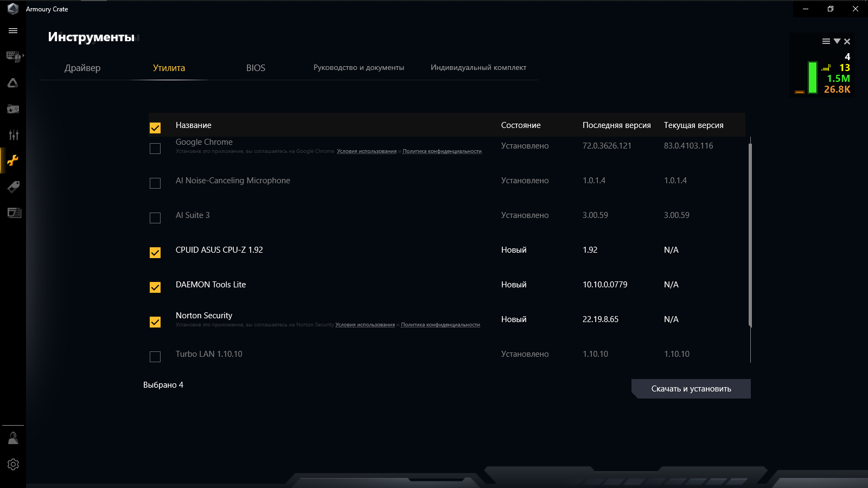Collapse the overlay widget with triangle arrow
Viewport: 868px width, 488px height.
click(x=837, y=41)
